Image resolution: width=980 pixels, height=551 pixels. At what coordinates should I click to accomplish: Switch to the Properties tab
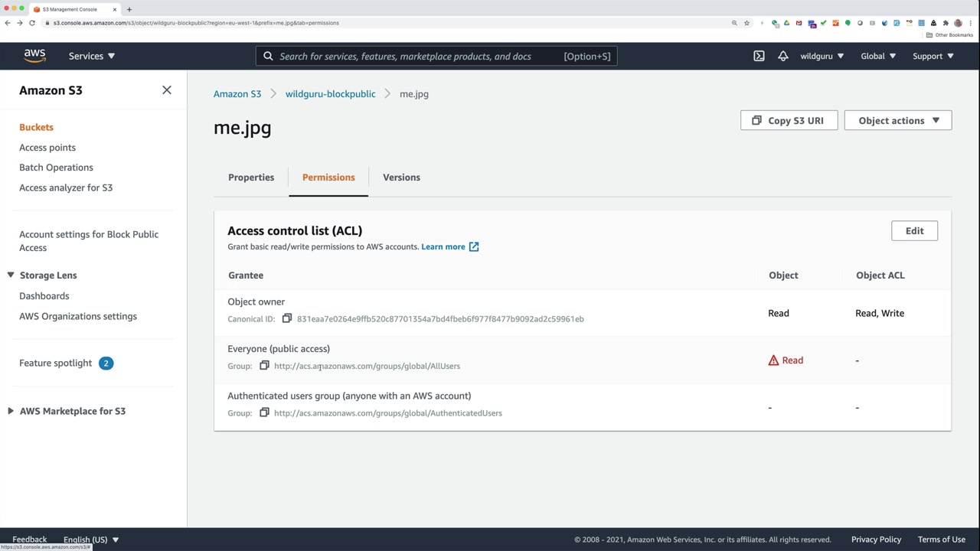tap(251, 178)
